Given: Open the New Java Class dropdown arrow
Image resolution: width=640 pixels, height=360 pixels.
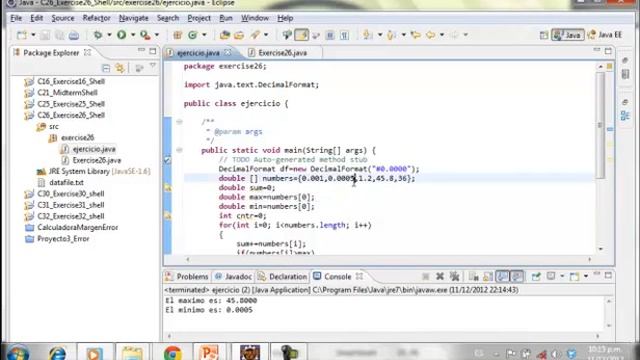Looking at the screenshot, I should [204, 35].
